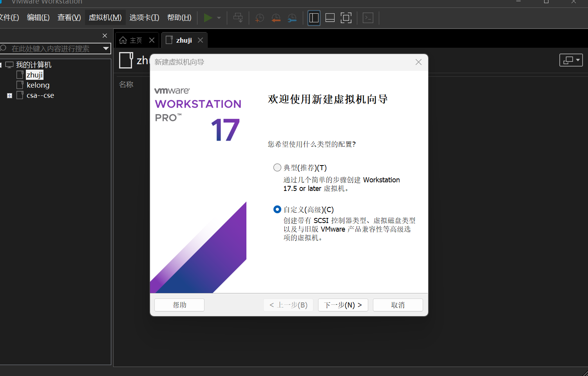Open the power options dropdown arrow beside play
This screenshot has height=376, width=588.
(219, 18)
